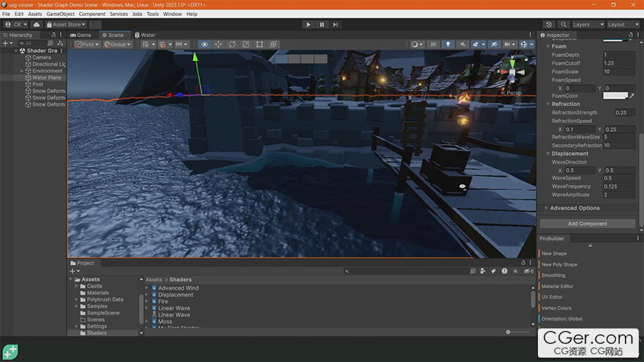
Task: Select the Rotate tool in Scene toolbar
Action: pos(232,45)
